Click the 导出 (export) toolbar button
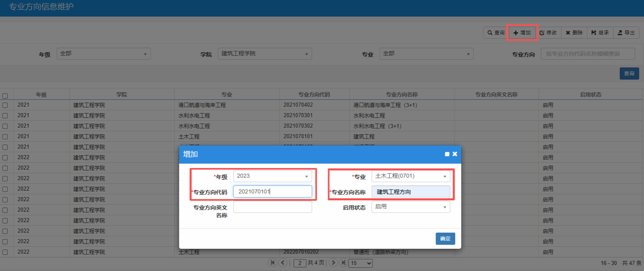Image resolution: width=644 pixels, height=271 pixels. [x=626, y=33]
